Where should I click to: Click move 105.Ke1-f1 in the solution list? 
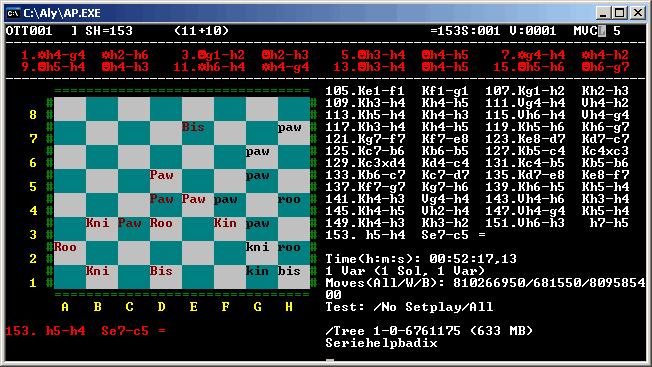pos(366,91)
